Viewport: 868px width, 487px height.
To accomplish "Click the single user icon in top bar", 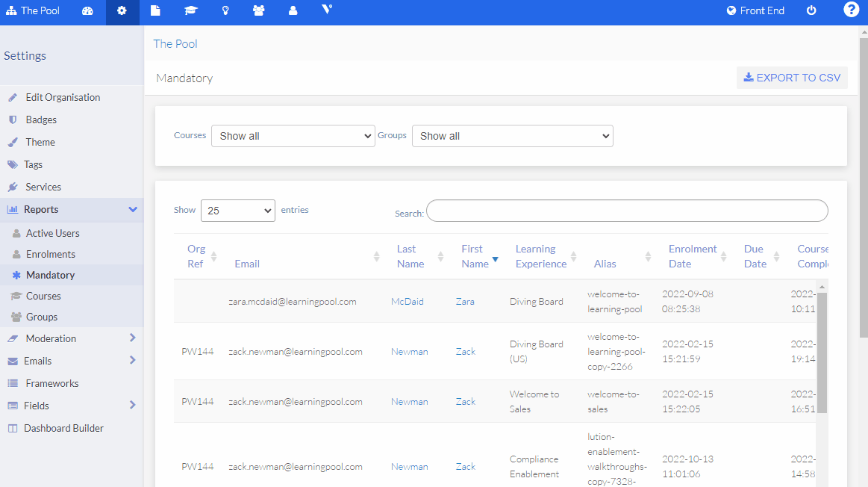I will tap(293, 11).
